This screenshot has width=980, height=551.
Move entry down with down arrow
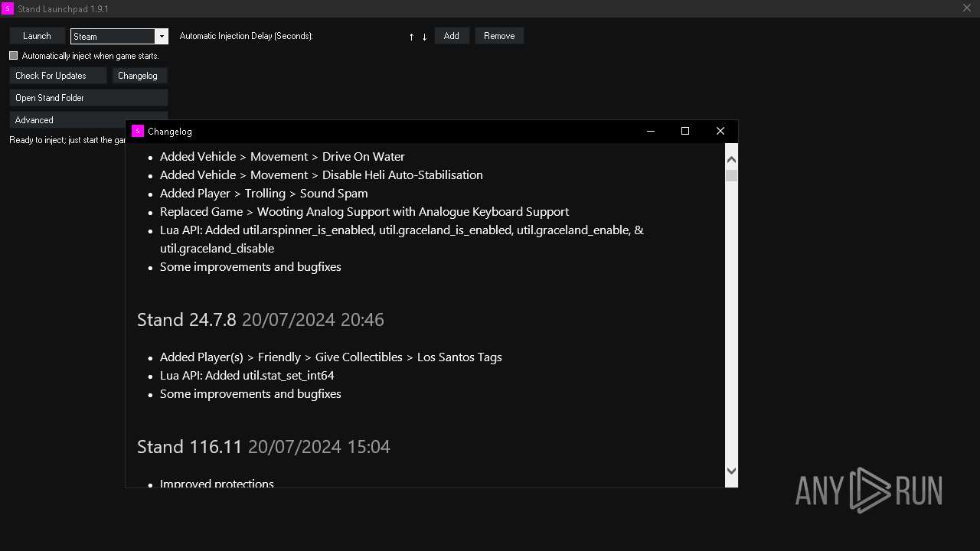pos(424,37)
